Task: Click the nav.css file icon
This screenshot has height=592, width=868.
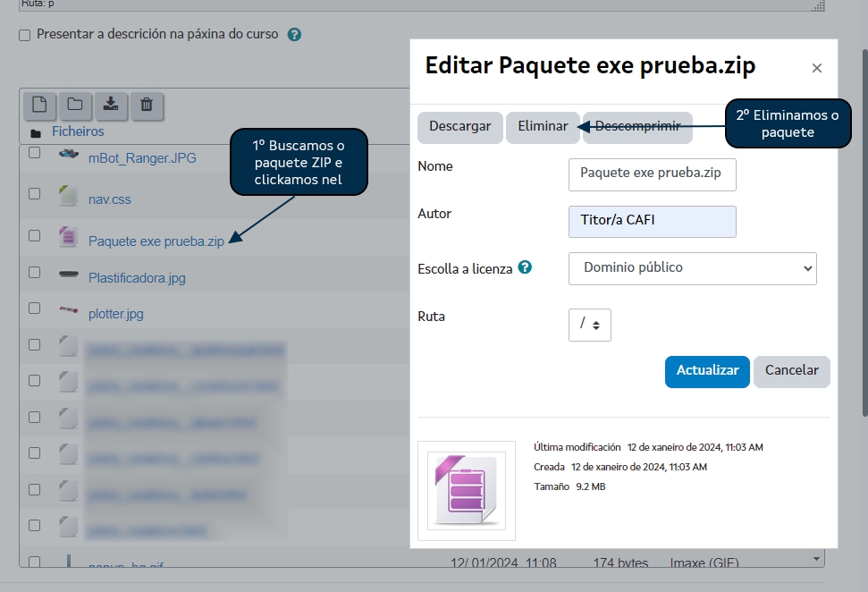Action: [68, 196]
